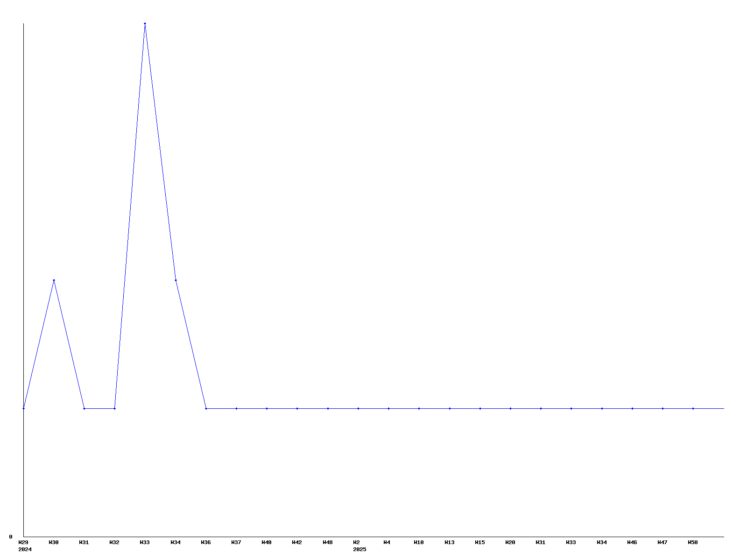Select the W37 x-axis label
Image resolution: width=747 pixels, height=560 pixels.
tap(236, 542)
